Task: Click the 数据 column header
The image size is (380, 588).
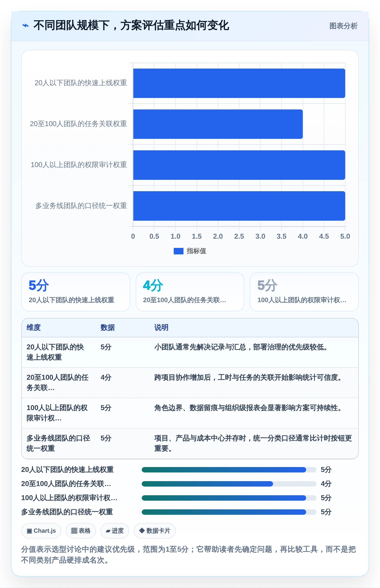Action: click(x=107, y=328)
